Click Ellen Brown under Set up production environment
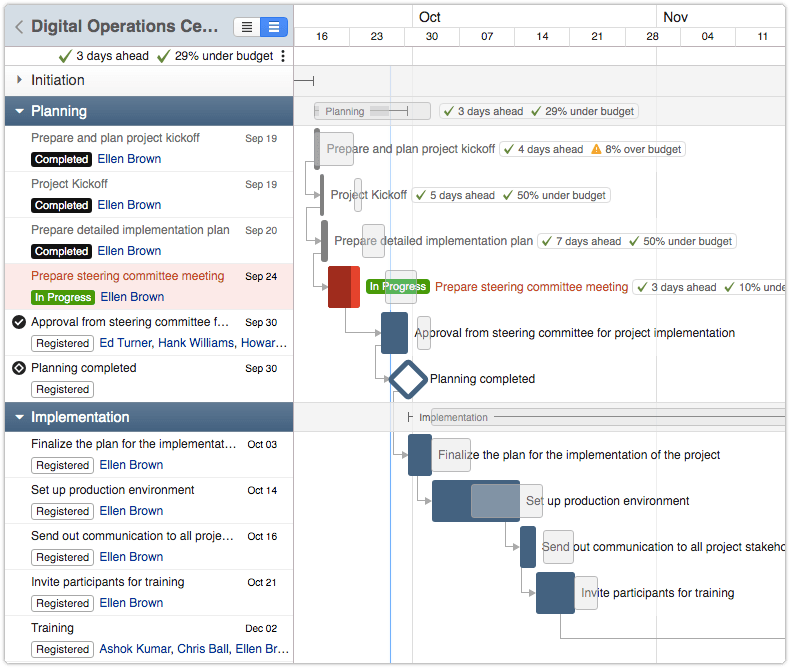The height and width of the screenshot is (668, 790). (131, 511)
